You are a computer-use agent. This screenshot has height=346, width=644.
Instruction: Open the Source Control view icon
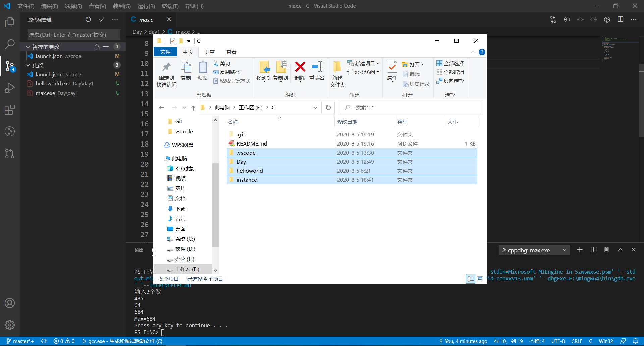coord(10,66)
